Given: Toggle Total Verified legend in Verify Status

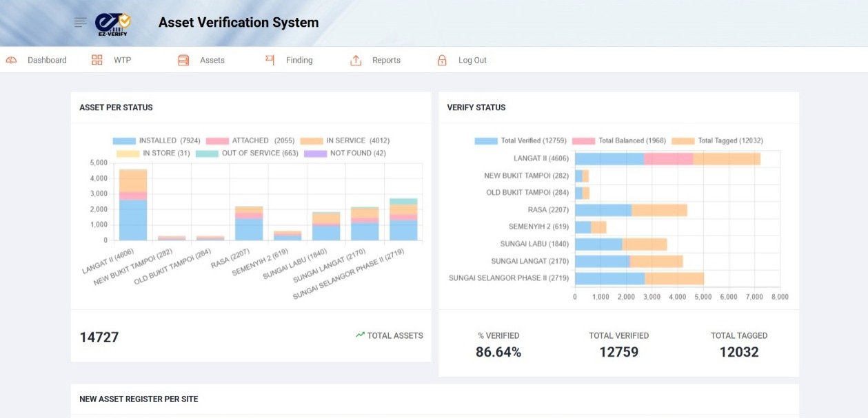Looking at the screenshot, I should click(521, 140).
